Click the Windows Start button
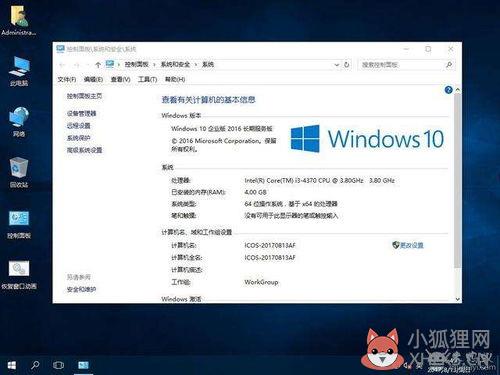This screenshot has width=500, height=375. point(11,365)
